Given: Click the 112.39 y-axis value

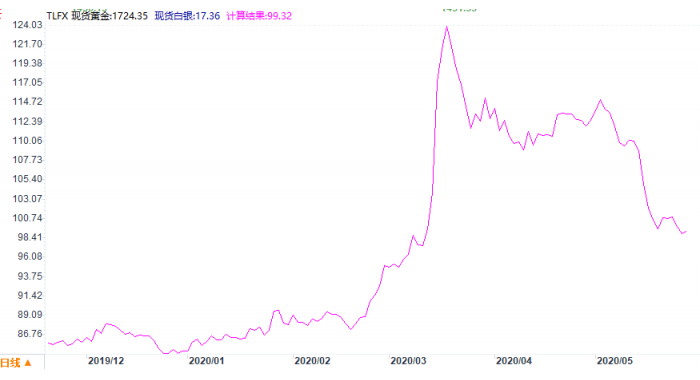Looking at the screenshot, I should (x=27, y=121).
